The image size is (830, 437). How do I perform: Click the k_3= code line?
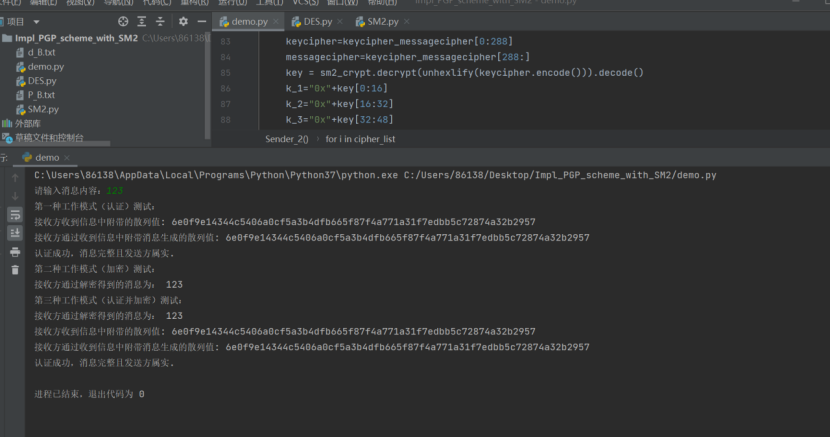point(339,120)
